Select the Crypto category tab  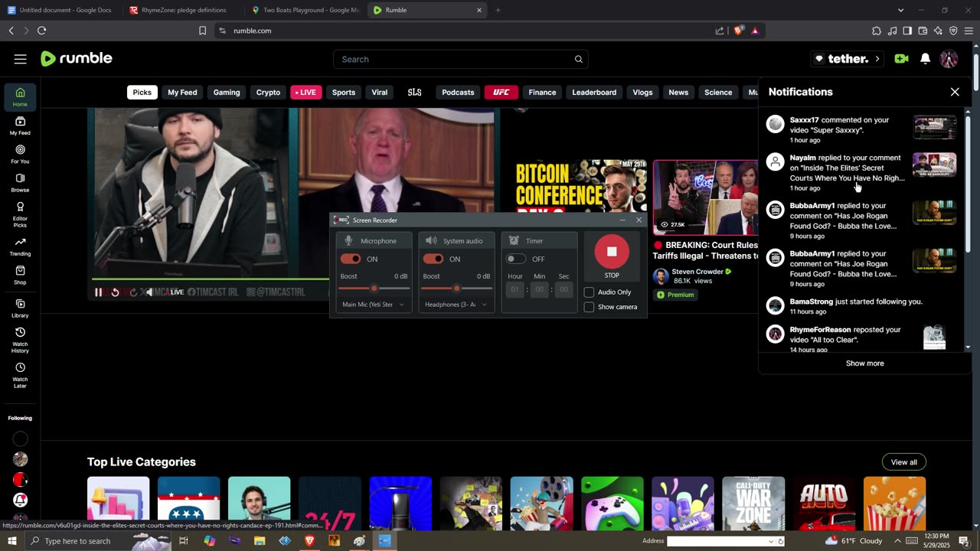coord(268,93)
